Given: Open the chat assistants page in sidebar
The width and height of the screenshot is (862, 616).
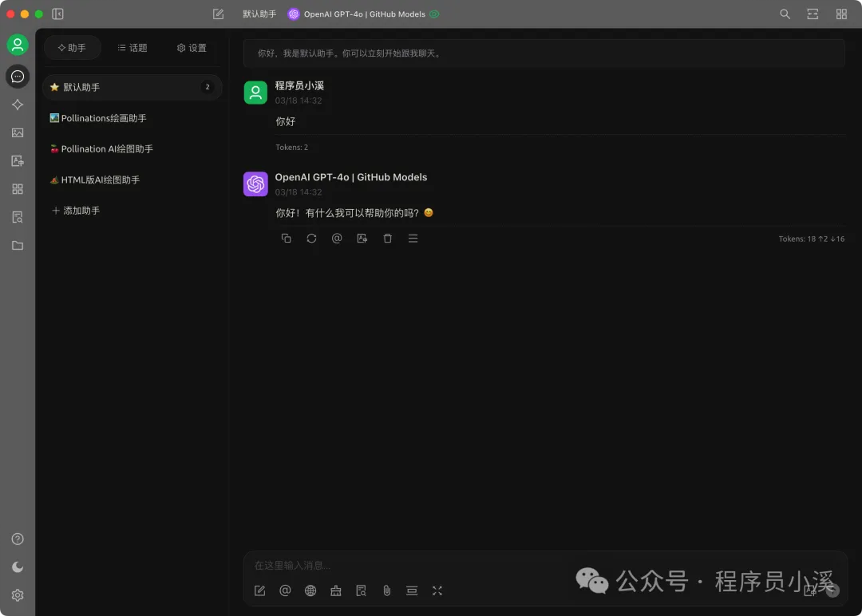Looking at the screenshot, I should coord(18,77).
